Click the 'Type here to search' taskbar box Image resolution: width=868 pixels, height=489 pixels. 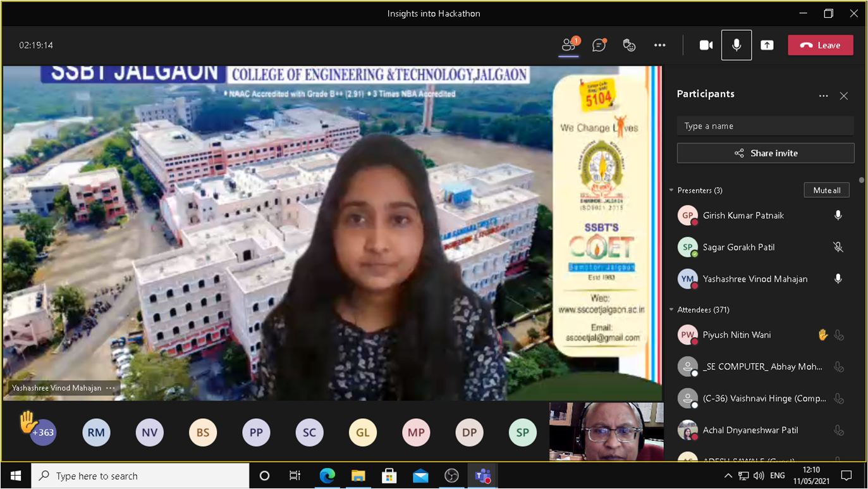coord(140,476)
